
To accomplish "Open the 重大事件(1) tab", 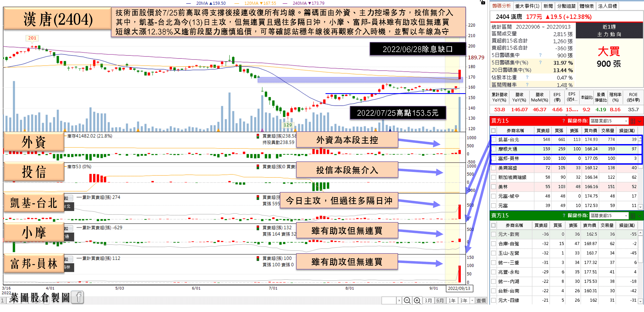I will tap(527, 6).
